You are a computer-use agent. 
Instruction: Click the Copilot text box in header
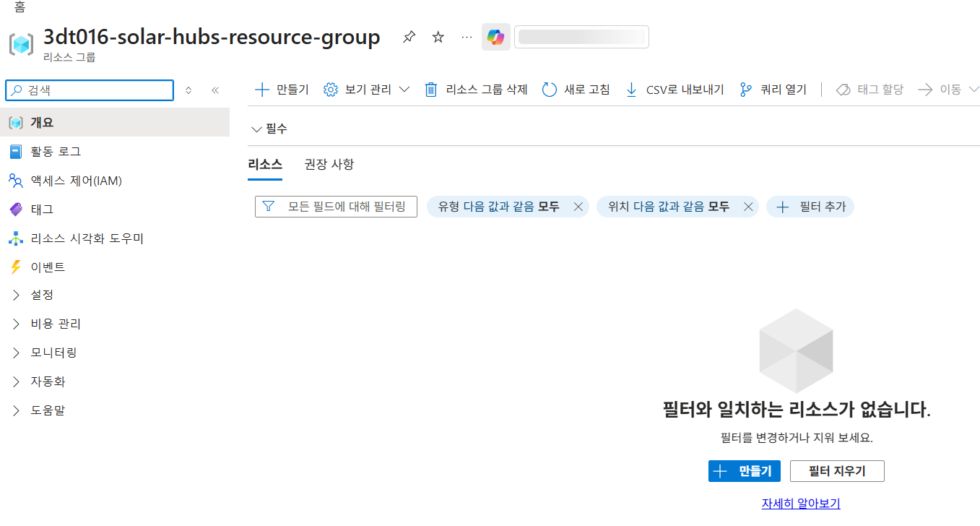click(581, 37)
